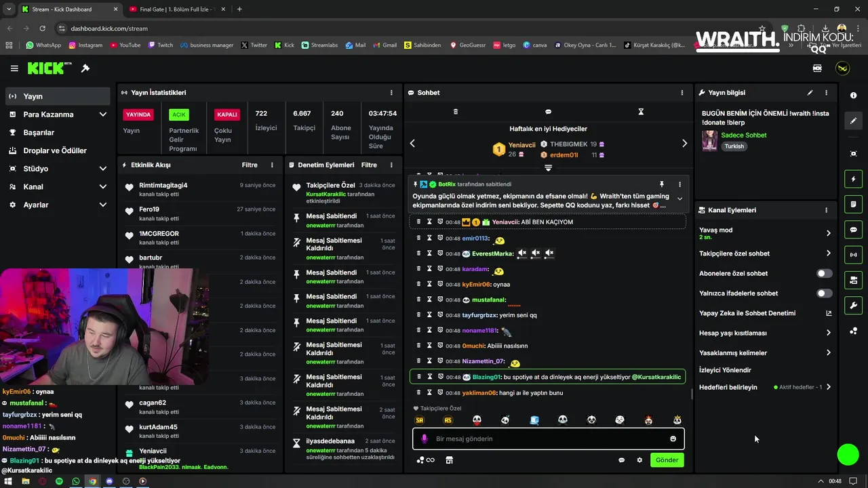Click the hourglass icon in the Sohbet toolbar
The image size is (868, 488).
coord(641,112)
